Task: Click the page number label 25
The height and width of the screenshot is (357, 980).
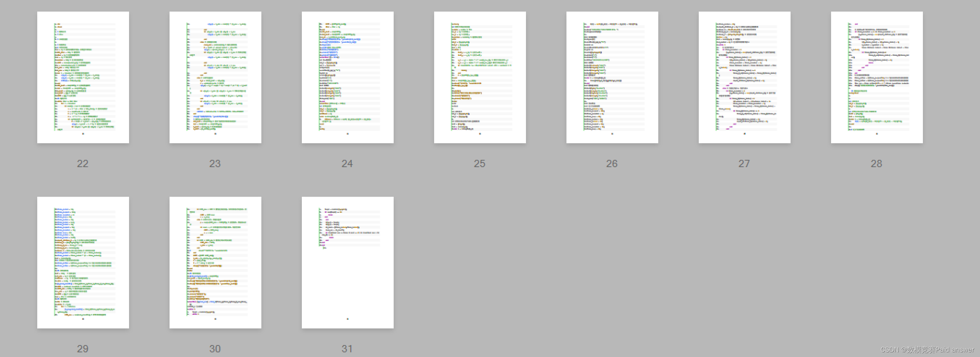Action: (479, 163)
